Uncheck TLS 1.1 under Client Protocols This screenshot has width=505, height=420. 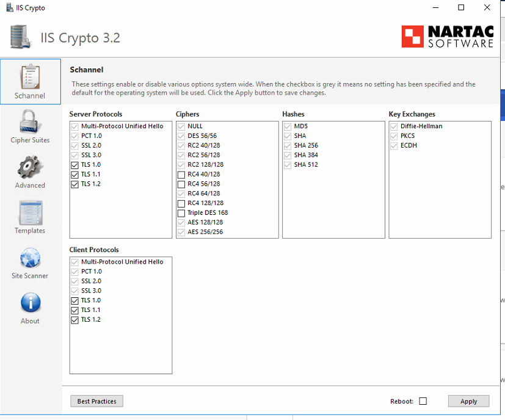tap(74, 310)
